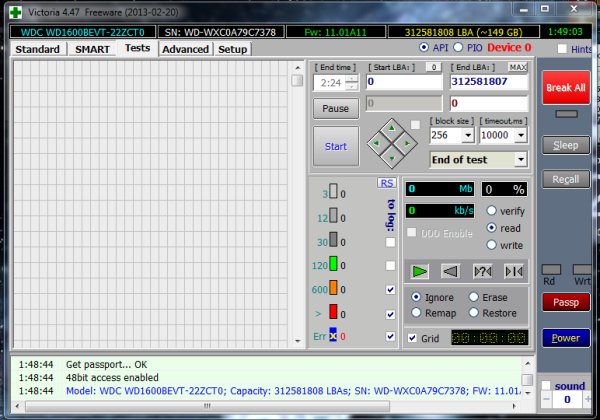The height and width of the screenshot is (420, 600).
Task: Click the red Passp button
Action: [x=566, y=303]
